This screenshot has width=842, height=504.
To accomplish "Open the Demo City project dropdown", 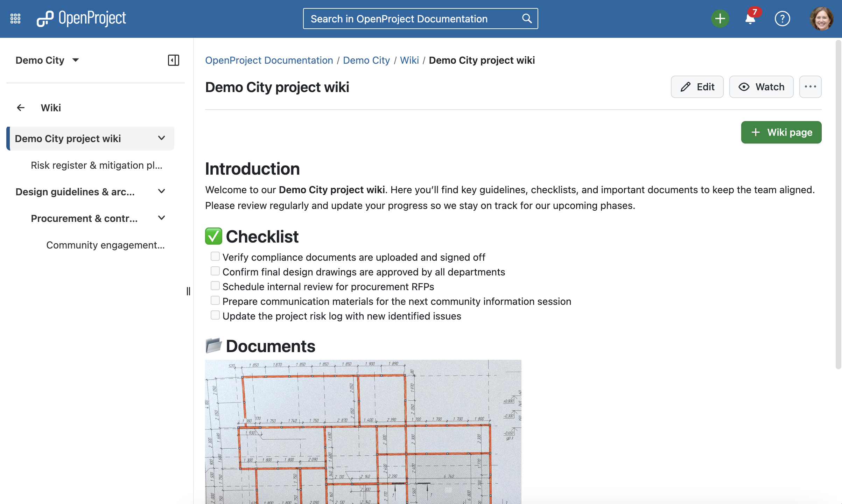I will (x=47, y=60).
